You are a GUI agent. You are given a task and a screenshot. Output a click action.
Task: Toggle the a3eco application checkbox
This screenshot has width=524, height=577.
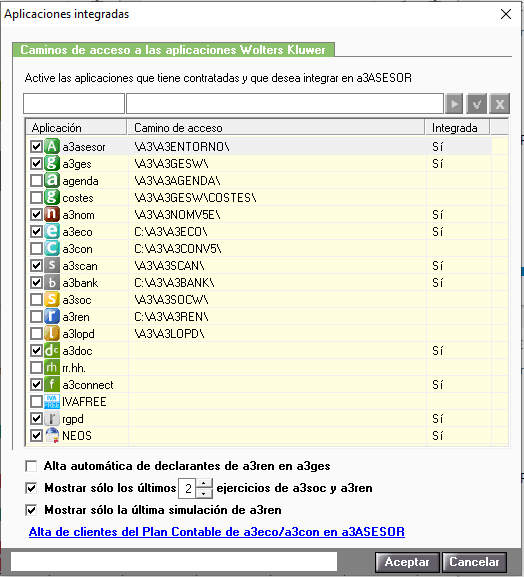point(36,231)
